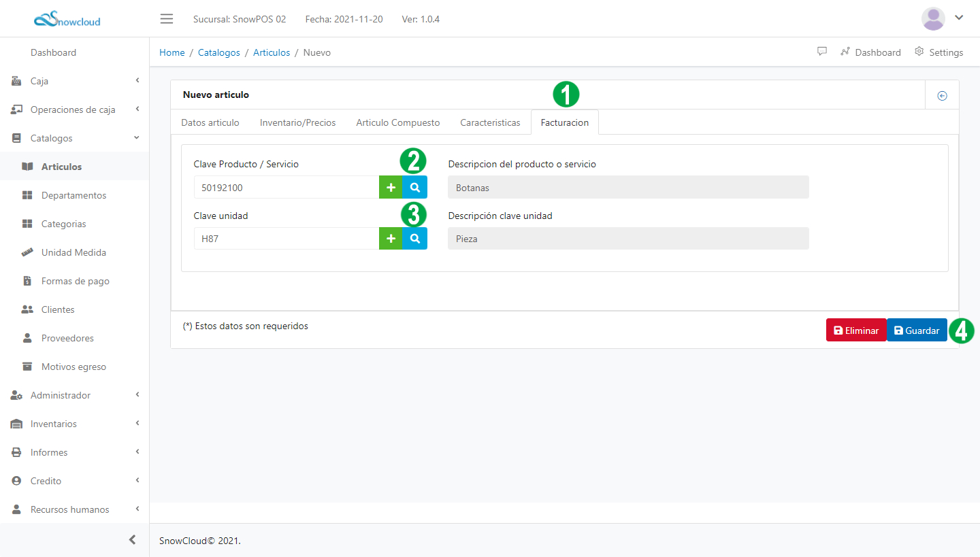Collapse the sidebar with bottom chevron
Viewport: 980px width, 557px height.
point(133,540)
